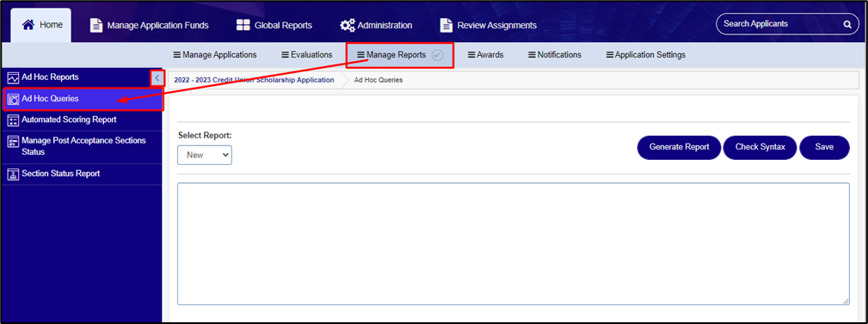The image size is (868, 324).
Task: Open the Evaluations menu
Action: 306,55
